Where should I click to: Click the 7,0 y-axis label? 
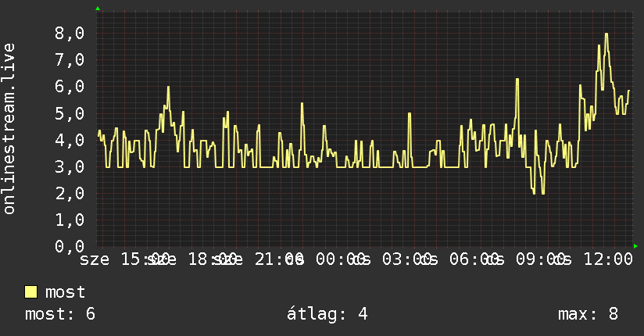(x=70, y=60)
